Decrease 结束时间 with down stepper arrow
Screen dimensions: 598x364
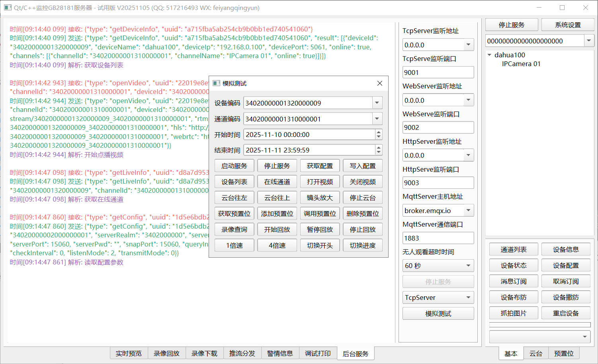click(379, 153)
